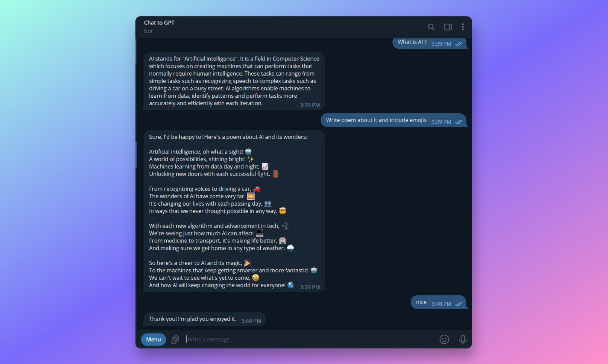Click the 3:40 PM timestamp on bot reply
This screenshot has height=364, width=608.
(251, 321)
